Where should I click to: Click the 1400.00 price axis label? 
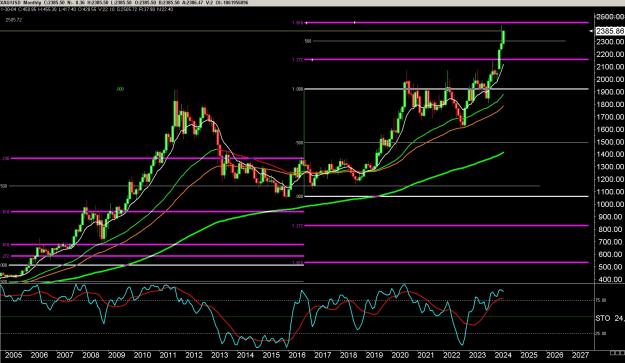[610, 154]
